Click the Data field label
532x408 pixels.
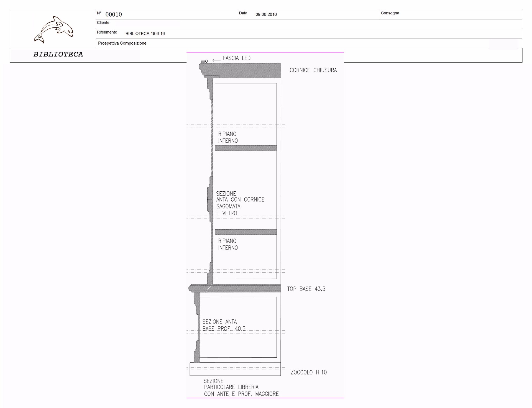[x=243, y=13]
